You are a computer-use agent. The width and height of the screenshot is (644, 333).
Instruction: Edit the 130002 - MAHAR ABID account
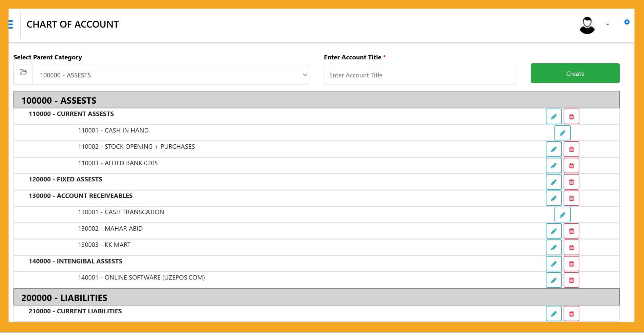coord(554,231)
